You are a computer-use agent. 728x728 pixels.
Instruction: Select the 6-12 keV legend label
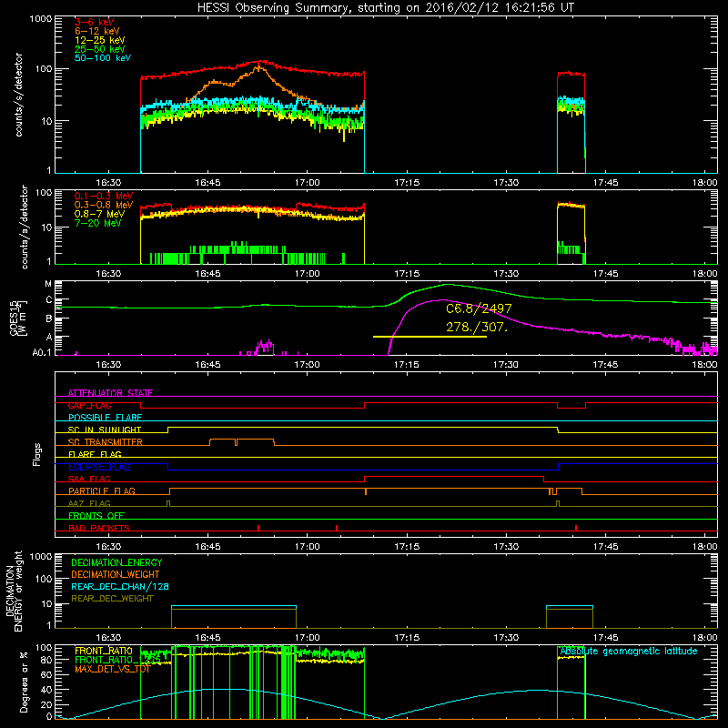97,31
